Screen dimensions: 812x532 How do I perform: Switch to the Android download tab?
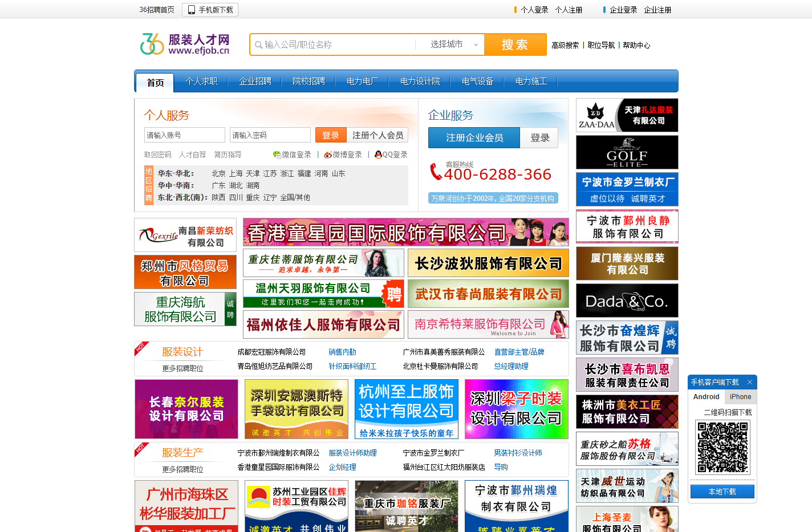point(706,397)
